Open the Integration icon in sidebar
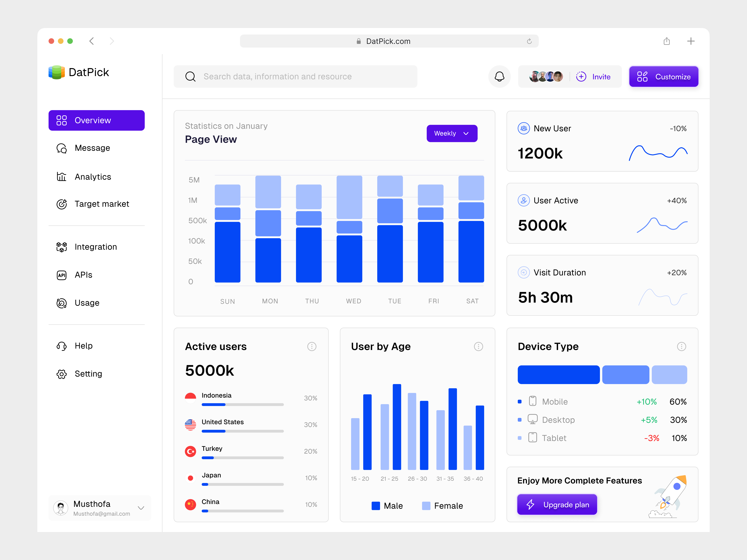Screen dimensions: 747x560 (62, 247)
